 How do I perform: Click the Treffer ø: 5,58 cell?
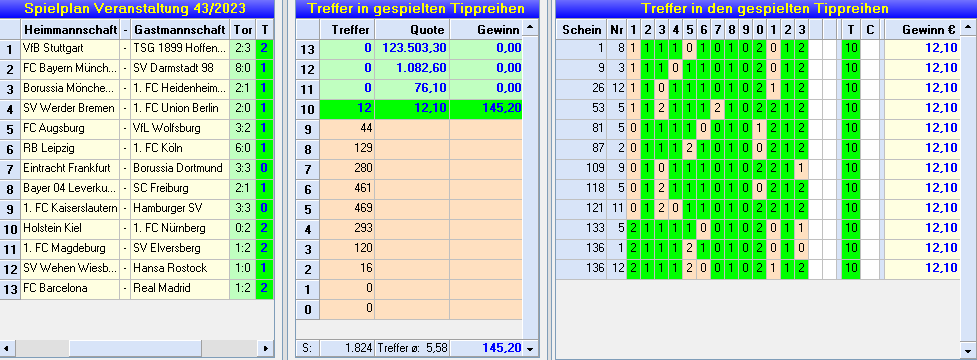coord(412,348)
